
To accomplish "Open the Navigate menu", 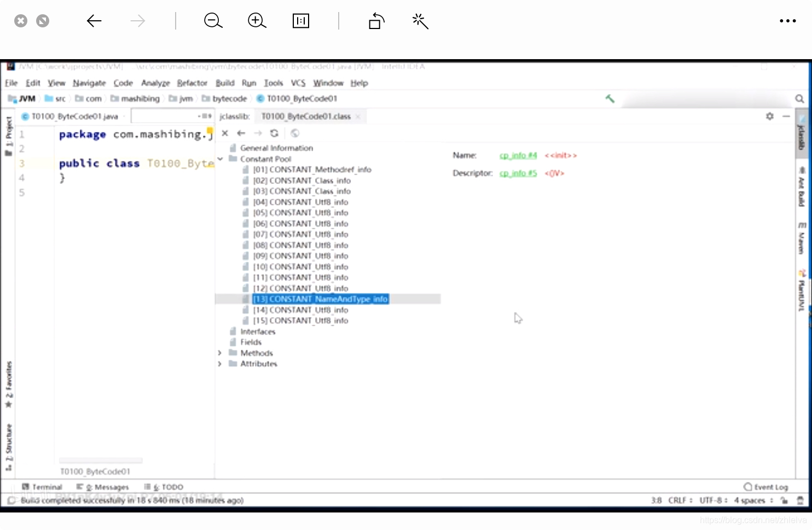I will click(89, 83).
